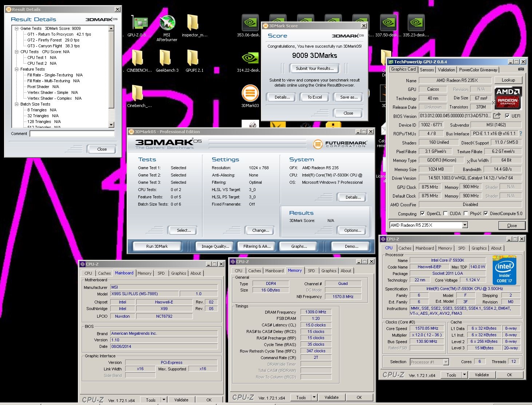Toggle the CUDA checkbox
The height and width of the screenshot is (405, 532).
445,214
